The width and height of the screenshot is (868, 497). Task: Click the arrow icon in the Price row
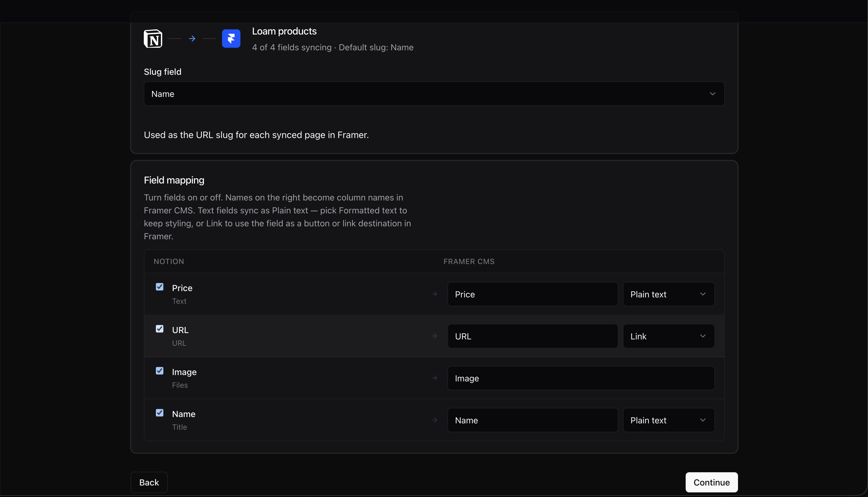434,294
